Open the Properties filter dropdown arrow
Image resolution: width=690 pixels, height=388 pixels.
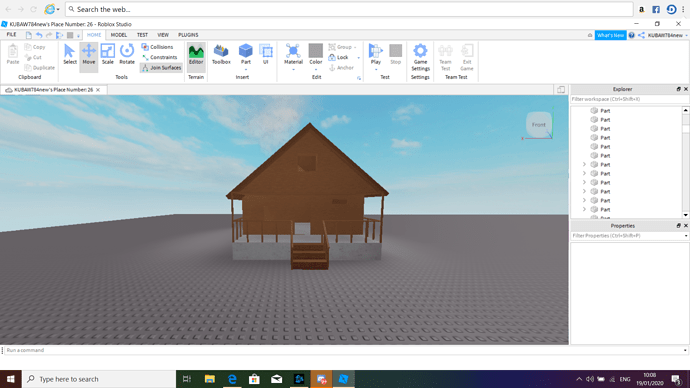coord(686,236)
